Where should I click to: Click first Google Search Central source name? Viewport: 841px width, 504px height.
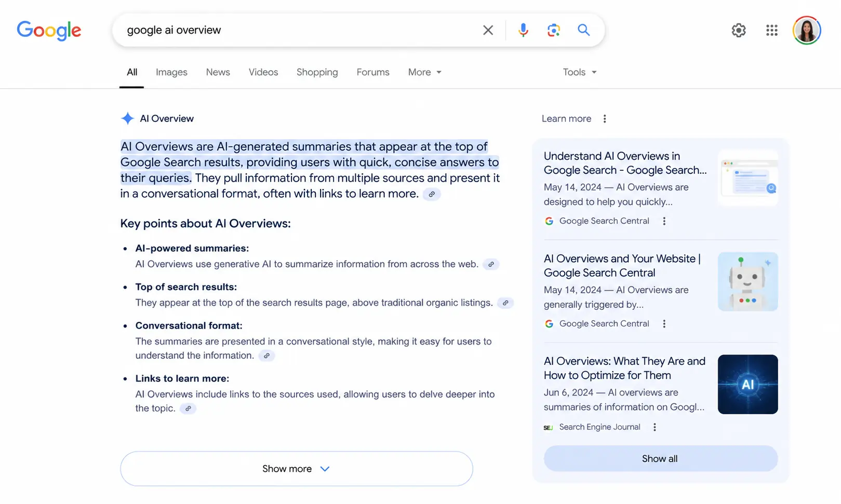tap(604, 221)
